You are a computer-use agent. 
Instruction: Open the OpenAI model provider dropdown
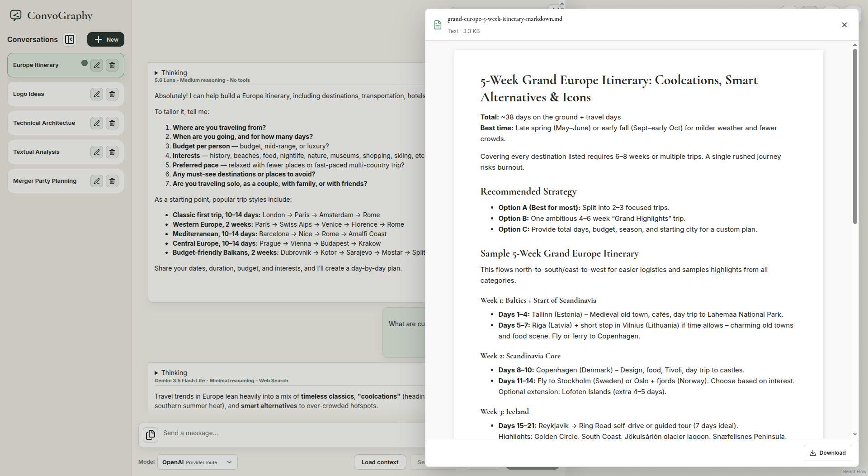pos(197,462)
